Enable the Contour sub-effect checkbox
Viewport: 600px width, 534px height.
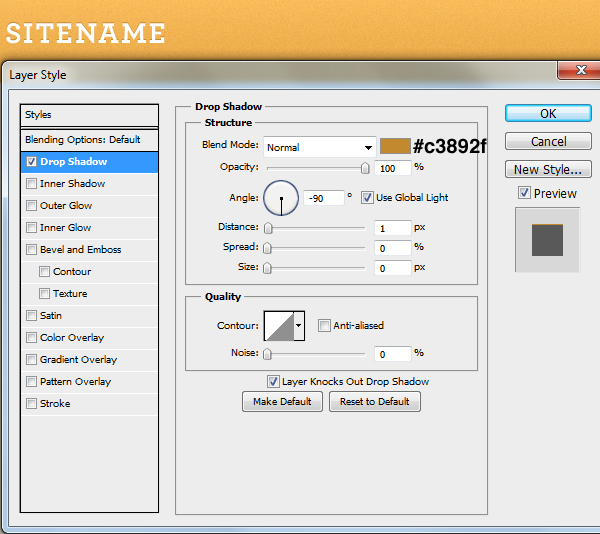pyautogui.click(x=44, y=272)
